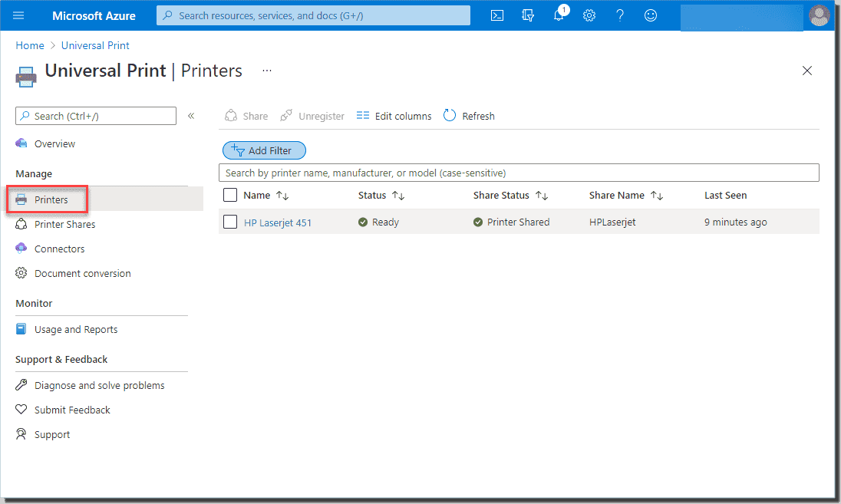Image resolution: width=841 pixels, height=504 pixels.
Task: Toggle the select-all box in the list header
Action: click(x=229, y=195)
